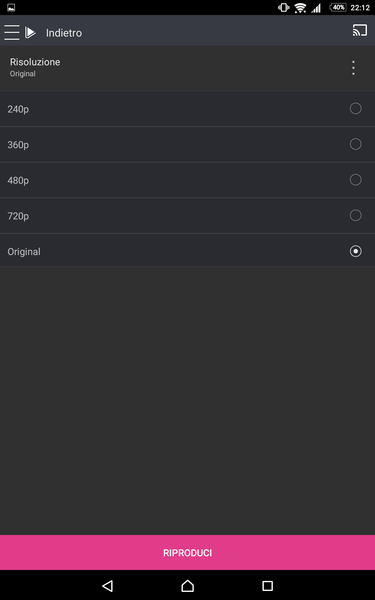Tap the Wi-Fi status icon
This screenshot has width=375, height=600.
click(300, 7)
